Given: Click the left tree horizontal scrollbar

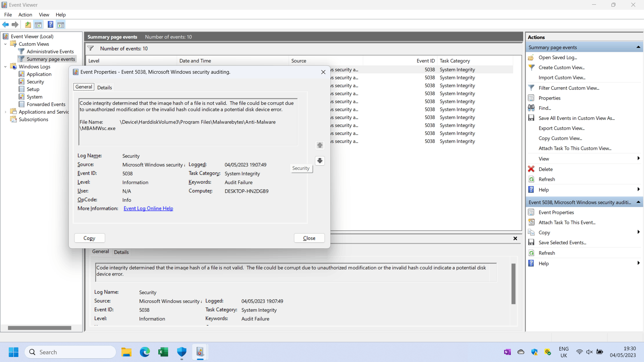Looking at the screenshot, I should pos(40,328).
